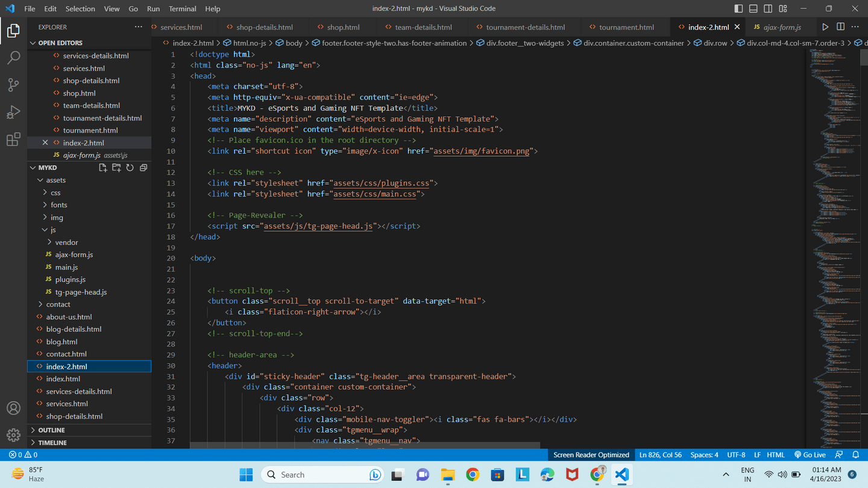Click the taskbar Search box
This screenshot has width=868, height=488.
323,475
